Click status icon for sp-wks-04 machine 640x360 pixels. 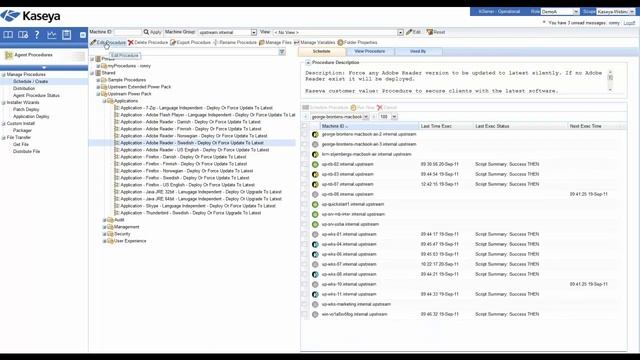point(315,244)
